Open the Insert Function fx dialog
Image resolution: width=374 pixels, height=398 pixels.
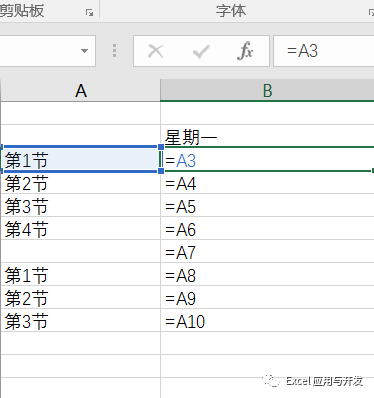pyautogui.click(x=245, y=51)
